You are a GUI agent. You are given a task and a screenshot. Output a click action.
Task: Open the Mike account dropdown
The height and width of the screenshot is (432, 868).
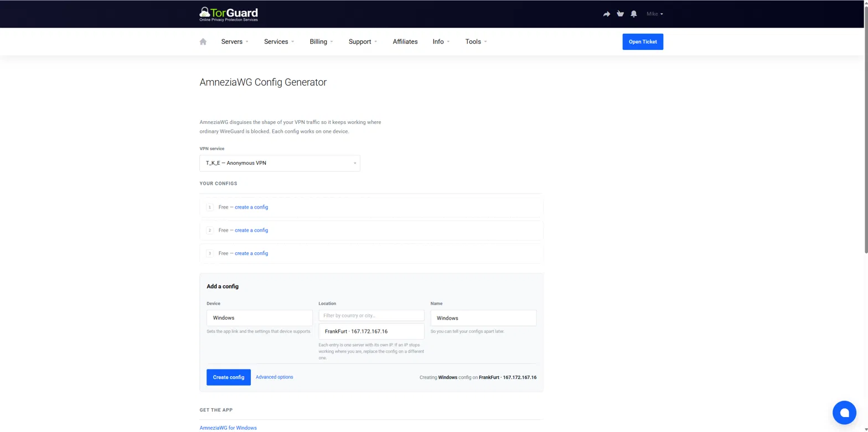(655, 14)
